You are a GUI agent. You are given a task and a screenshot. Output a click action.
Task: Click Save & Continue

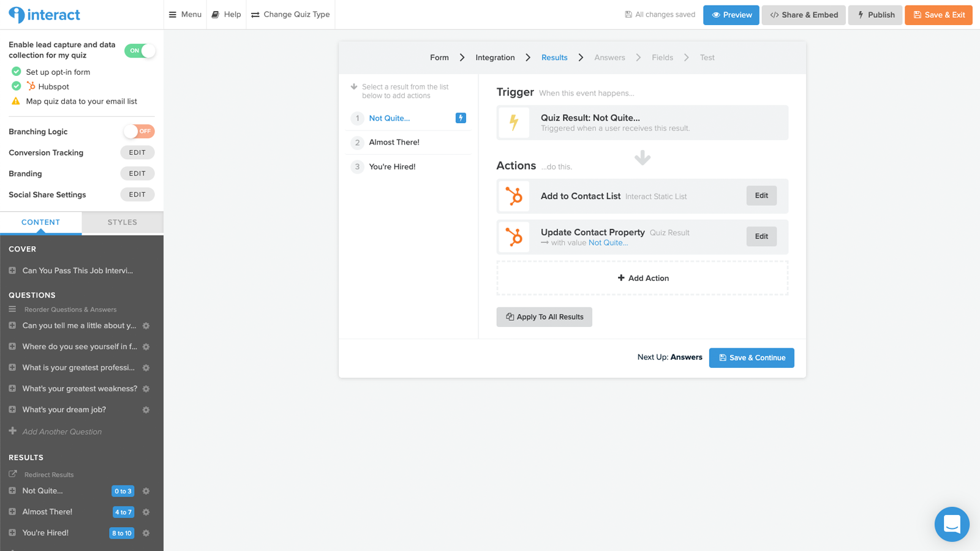(x=751, y=358)
